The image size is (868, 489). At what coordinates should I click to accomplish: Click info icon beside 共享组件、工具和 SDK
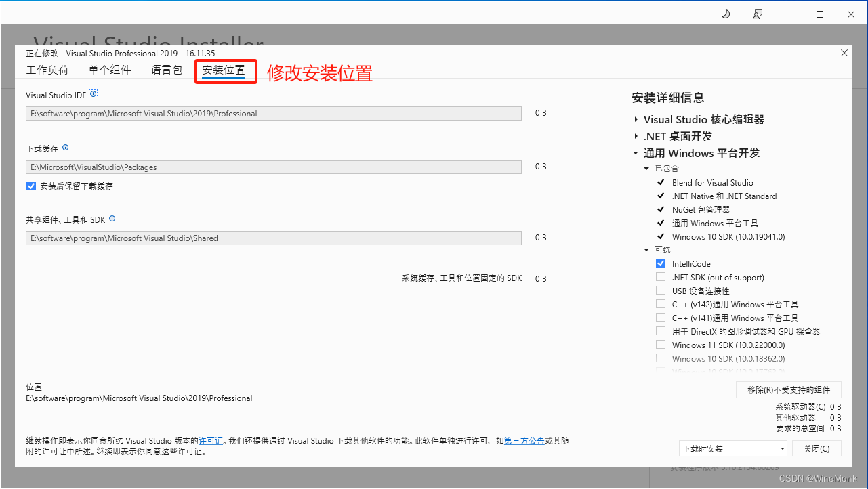tap(112, 219)
